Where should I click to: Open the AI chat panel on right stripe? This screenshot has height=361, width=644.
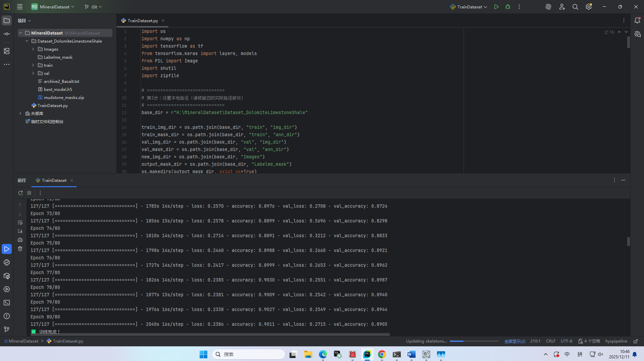point(637,34)
